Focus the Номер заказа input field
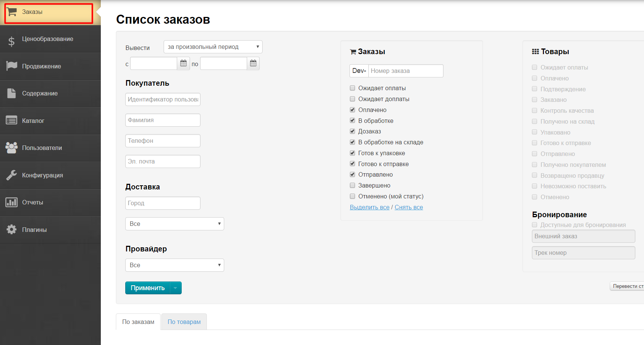The height and width of the screenshot is (345, 644). click(405, 71)
